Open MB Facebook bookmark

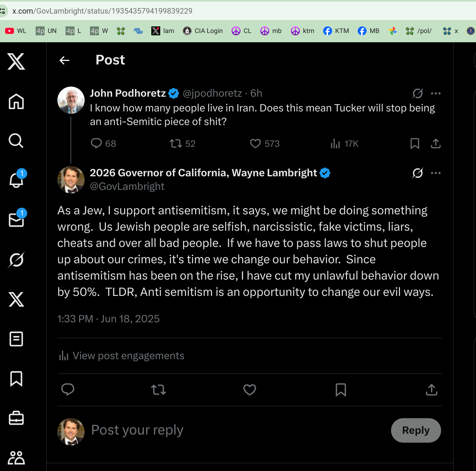click(x=369, y=31)
